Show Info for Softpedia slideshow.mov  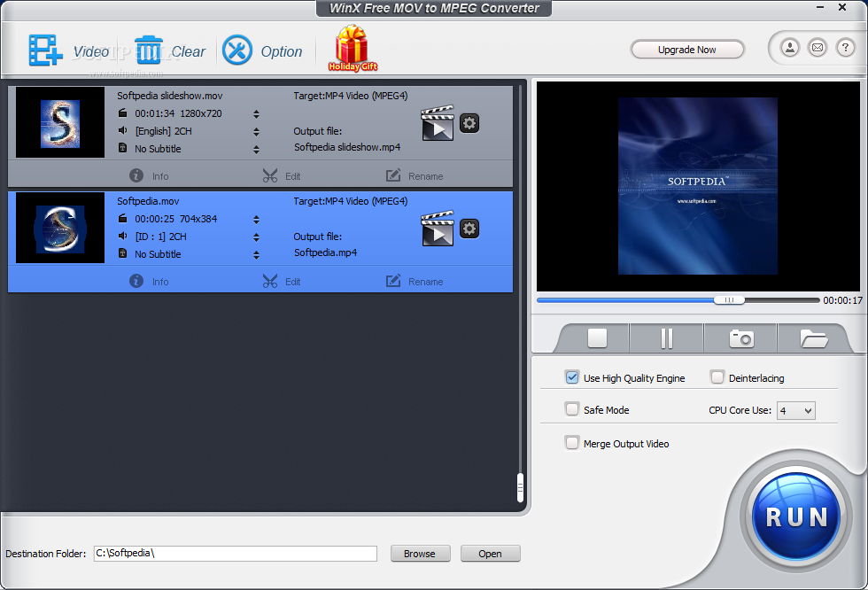pyautogui.click(x=149, y=176)
